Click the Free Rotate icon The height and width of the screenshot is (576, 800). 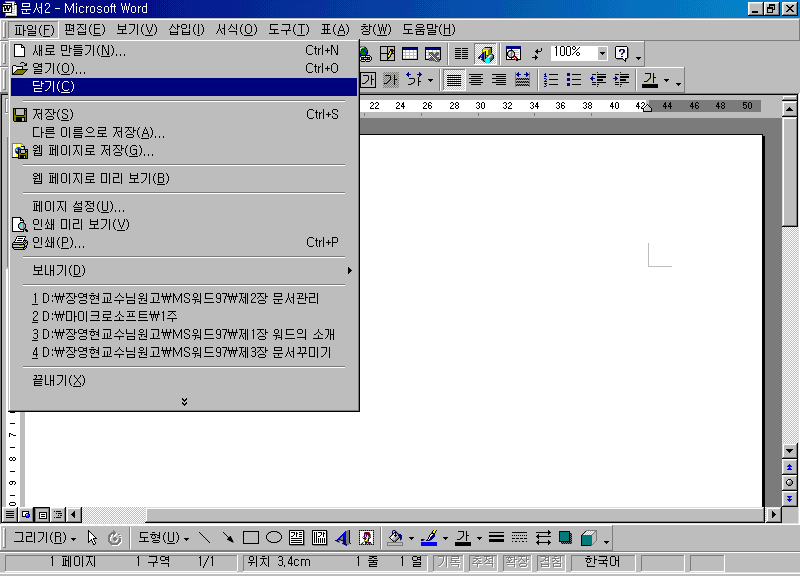pos(115,538)
